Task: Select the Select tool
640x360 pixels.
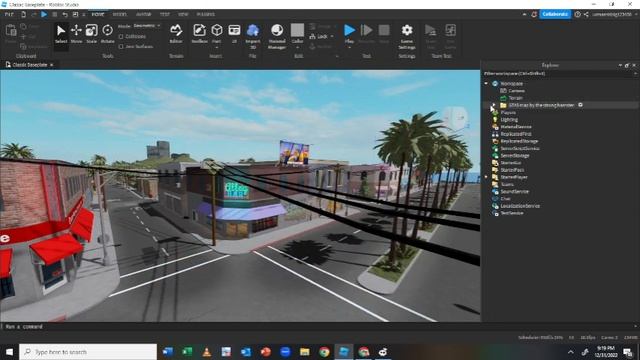Action: pyautogui.click(x=61, y=33)
